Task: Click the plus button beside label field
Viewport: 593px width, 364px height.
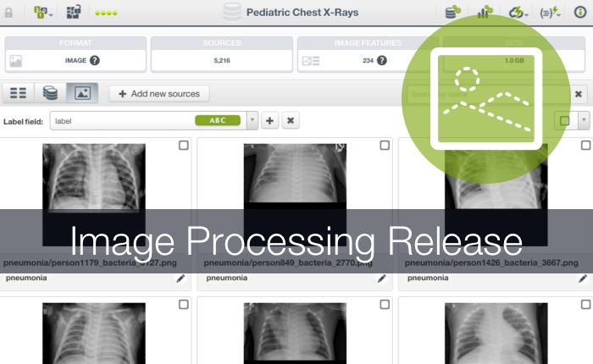Action: pyautogui.click(x=269, y=120)
